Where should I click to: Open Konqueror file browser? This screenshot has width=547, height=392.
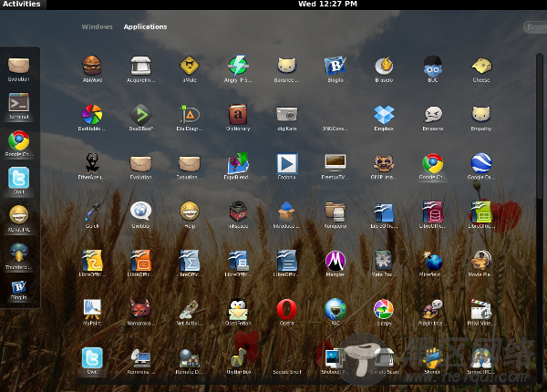pos(335,215)
